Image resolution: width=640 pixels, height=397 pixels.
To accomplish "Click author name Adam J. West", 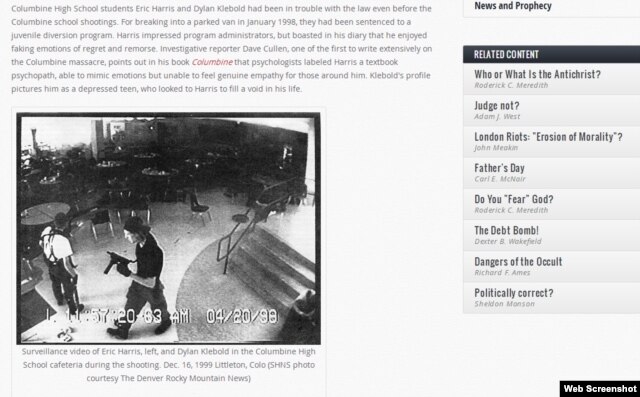I will point(497,117).
